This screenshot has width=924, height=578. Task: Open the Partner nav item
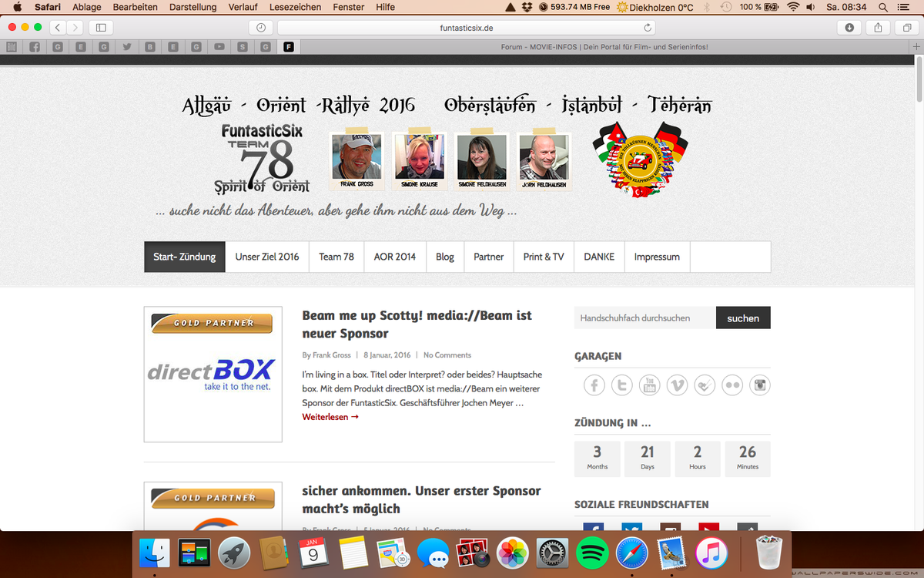[489, 257]
